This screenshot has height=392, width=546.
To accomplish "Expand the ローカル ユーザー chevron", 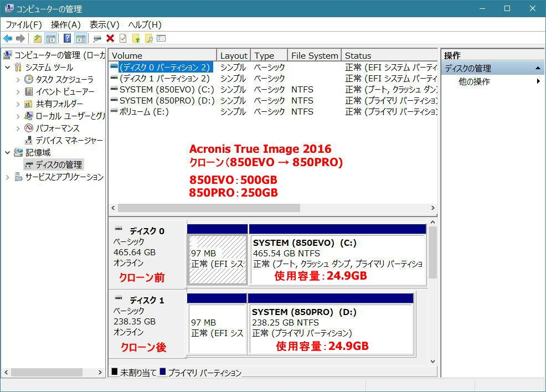I will pos(18,116).
